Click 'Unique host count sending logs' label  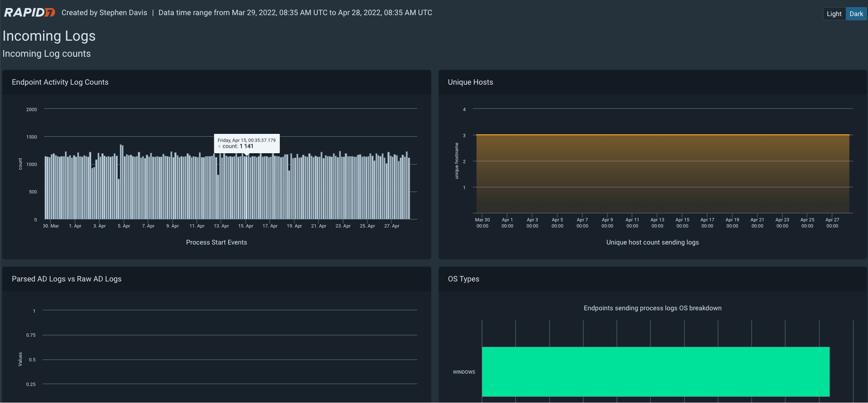tap(652, 242)
